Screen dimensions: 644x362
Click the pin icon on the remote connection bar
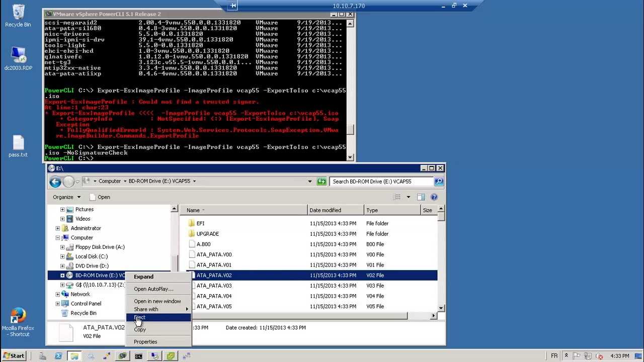click(x=232, y=6)
